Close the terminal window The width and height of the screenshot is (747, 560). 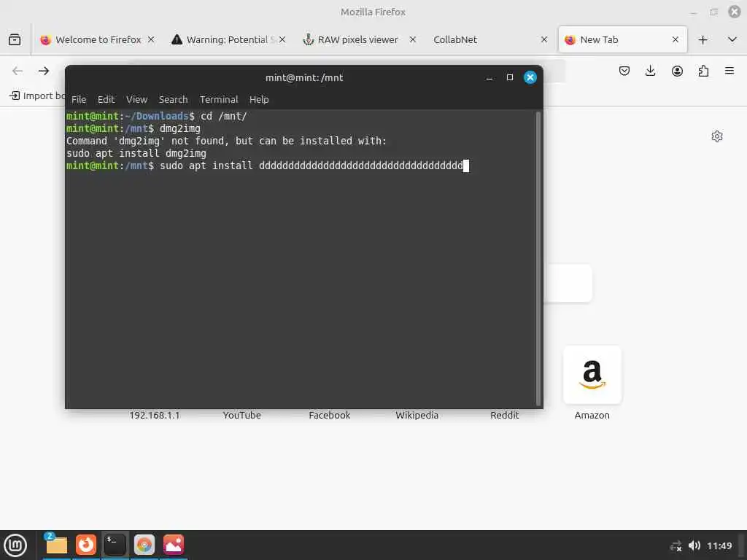(x=530, y=77)
